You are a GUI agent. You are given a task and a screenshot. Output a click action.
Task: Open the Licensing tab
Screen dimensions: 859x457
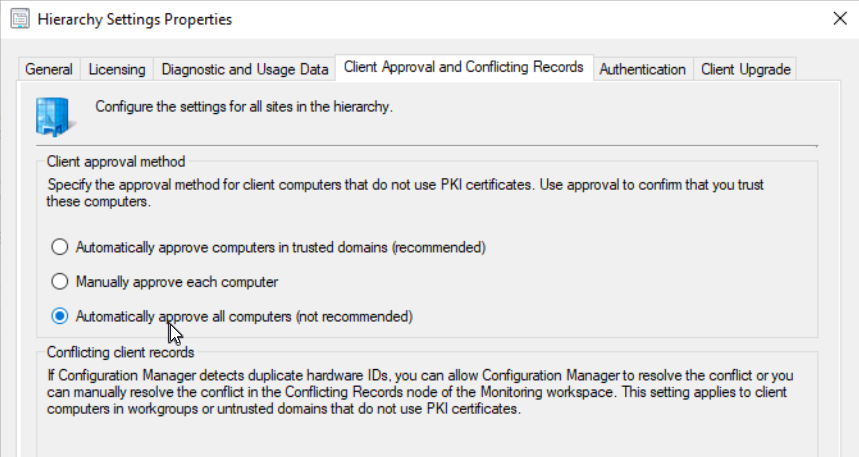pos(117,69)
